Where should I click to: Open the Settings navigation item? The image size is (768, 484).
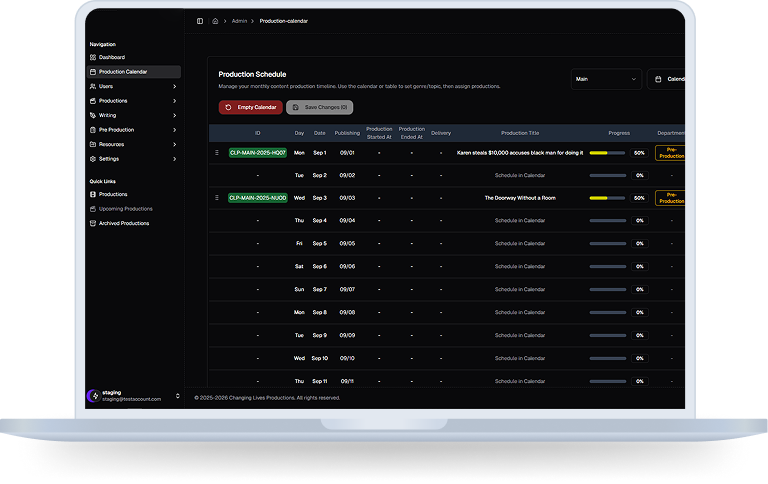pyautogui.click(x=108, y=159)
